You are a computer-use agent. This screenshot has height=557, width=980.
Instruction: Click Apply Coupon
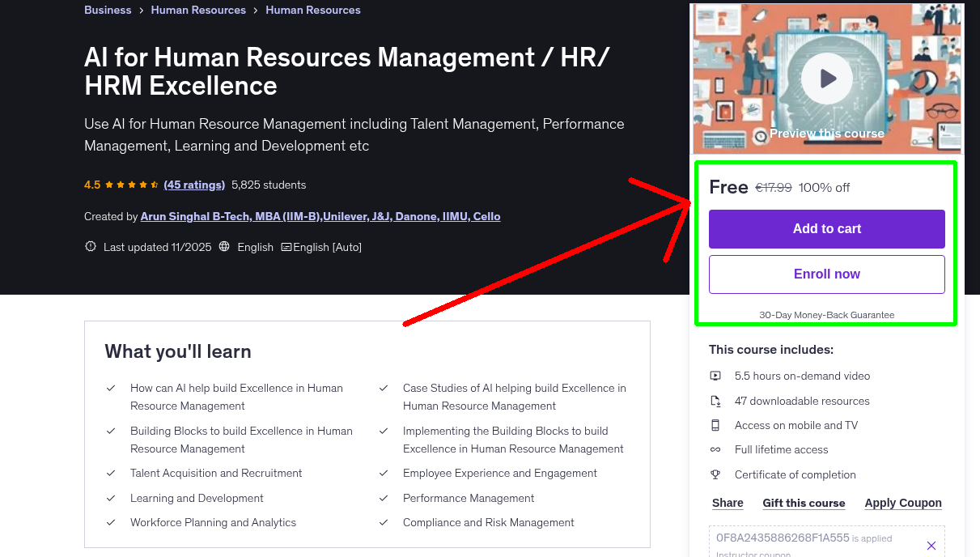click(902, 503)
